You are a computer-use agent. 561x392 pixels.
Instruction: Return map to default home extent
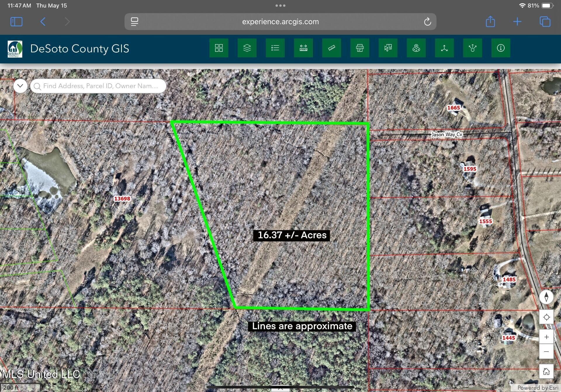(x=546, y=372)
